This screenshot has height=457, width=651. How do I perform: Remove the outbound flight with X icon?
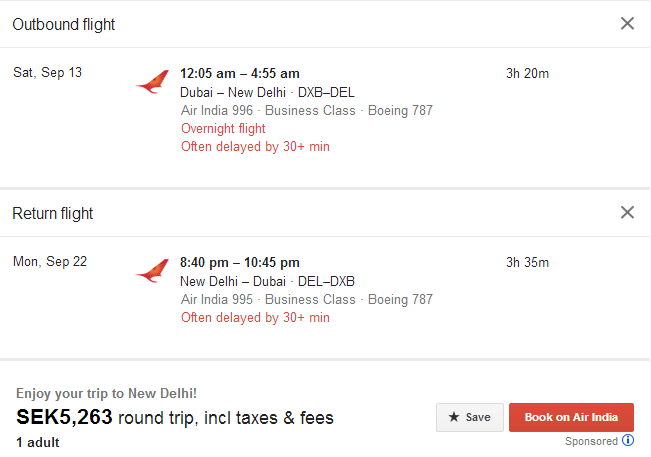tap(627, 24)
